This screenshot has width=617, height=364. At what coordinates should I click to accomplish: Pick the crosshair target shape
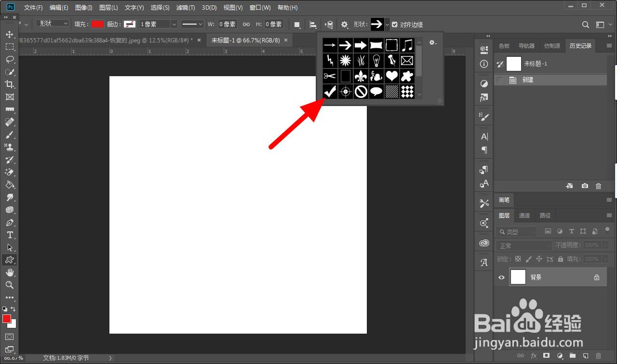pos(345,91)
